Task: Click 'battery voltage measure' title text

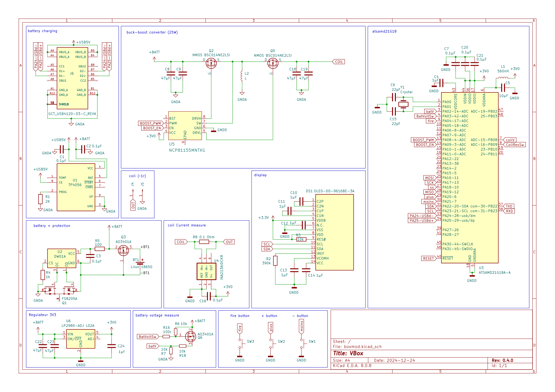Action: click(x=157, y=315)
